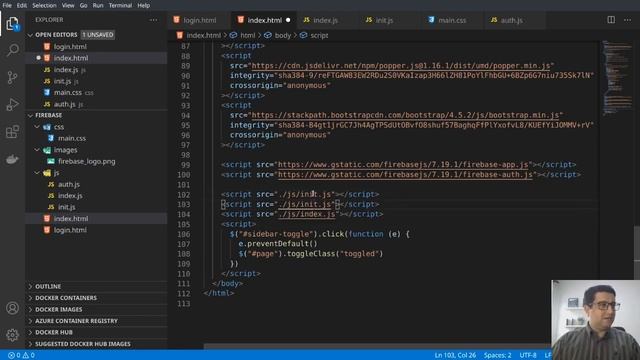This screenshot has height=360, width=640.
Task: Click the firebase-app.js script URL
Action: 403,164
